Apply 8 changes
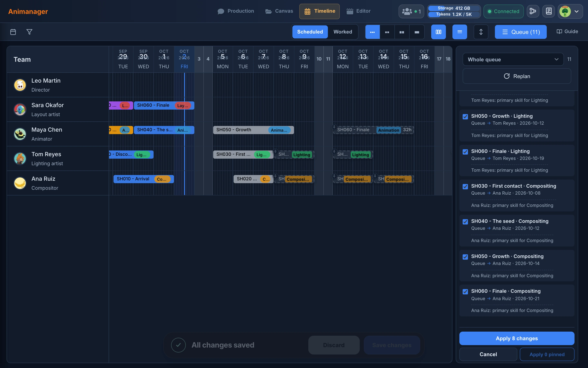 517,338
